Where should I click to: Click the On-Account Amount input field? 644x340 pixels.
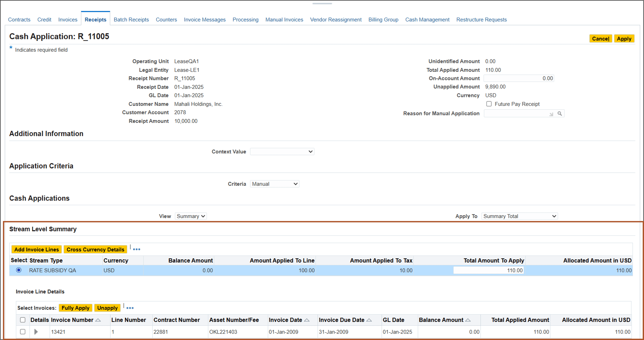click(519, 78)
